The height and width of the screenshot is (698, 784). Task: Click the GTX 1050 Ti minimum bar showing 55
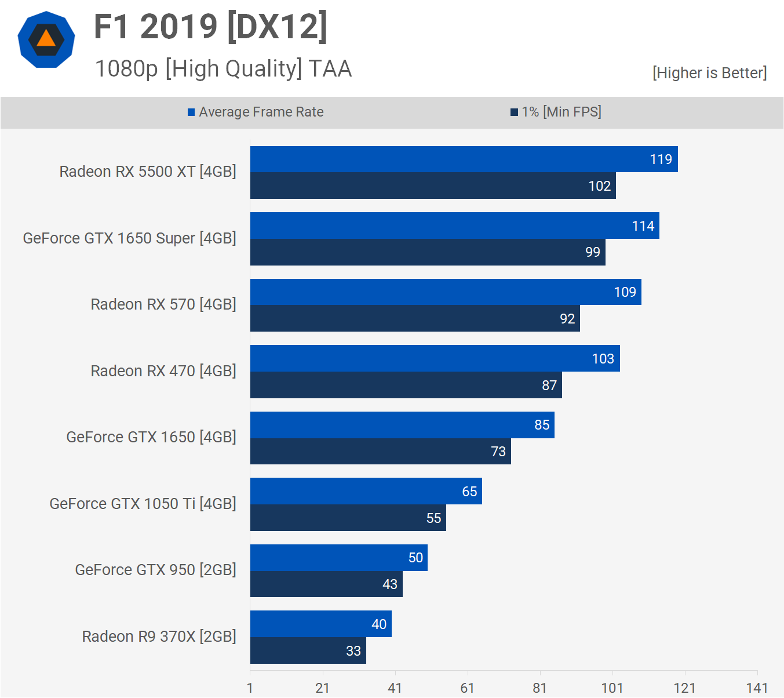pos(348,518)
